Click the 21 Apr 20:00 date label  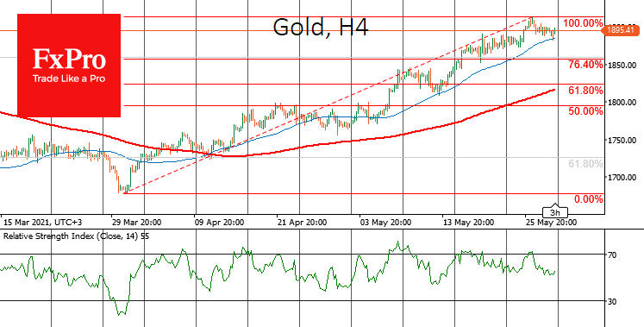tap(303, 223)
